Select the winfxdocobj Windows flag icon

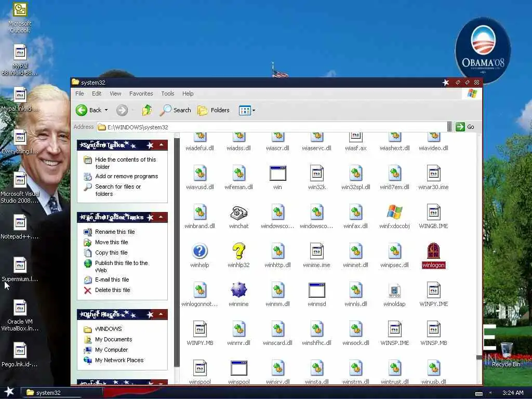pyautogui.click(x=394, y=212)
